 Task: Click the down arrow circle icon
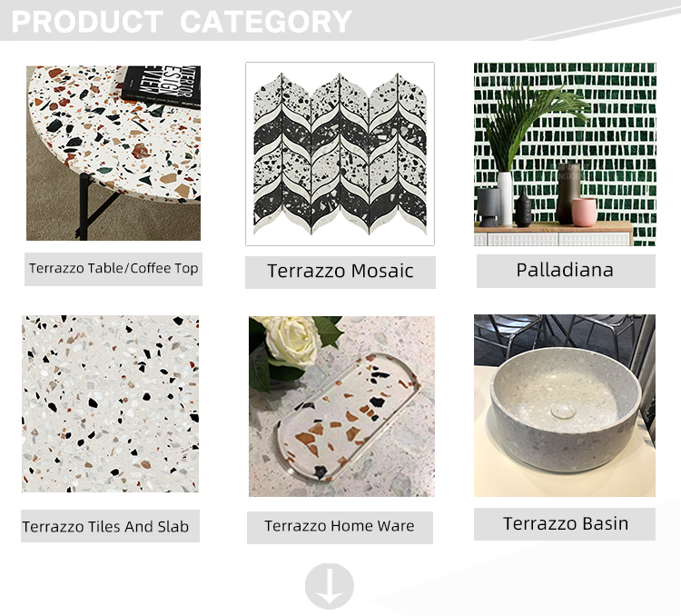[x=330, y=586]
